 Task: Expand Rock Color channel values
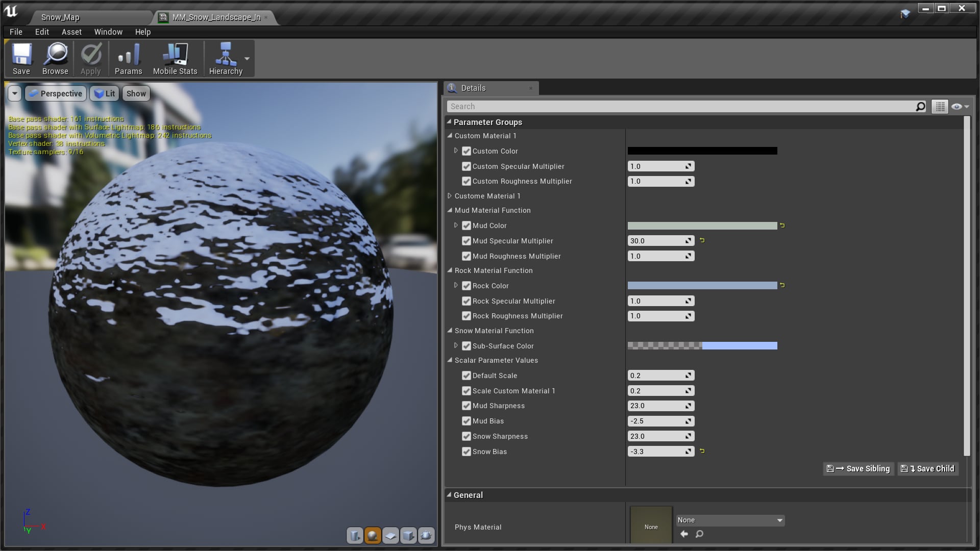pyautogui.click(x=456, y=286)
